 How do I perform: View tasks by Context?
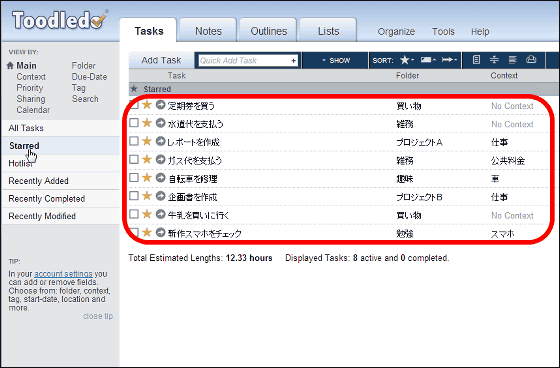point(31,77)
